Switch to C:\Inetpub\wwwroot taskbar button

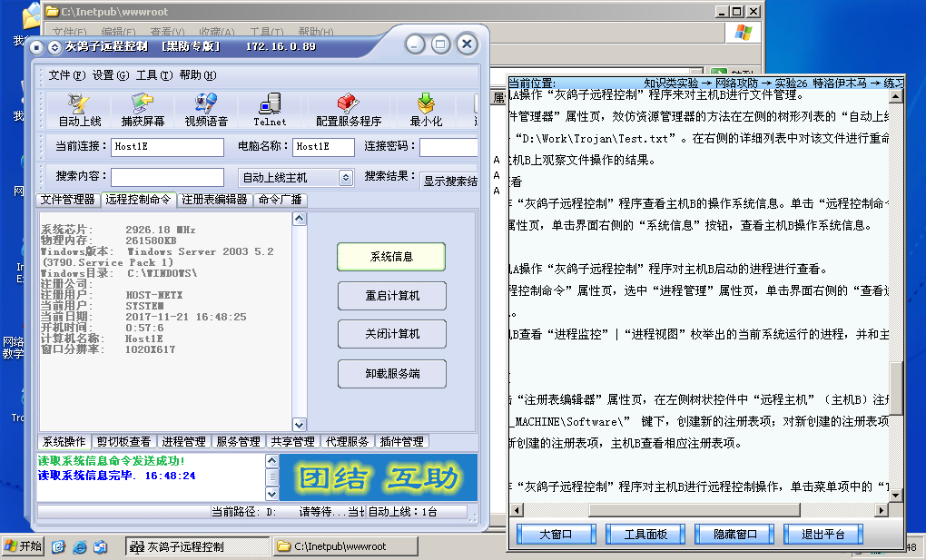346,546
